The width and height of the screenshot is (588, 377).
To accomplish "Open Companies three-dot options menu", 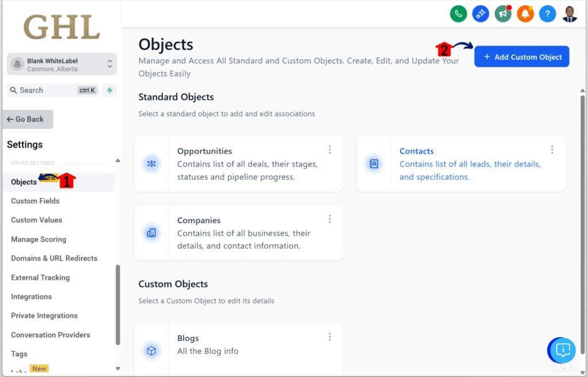I will click(x=330, y=219).
